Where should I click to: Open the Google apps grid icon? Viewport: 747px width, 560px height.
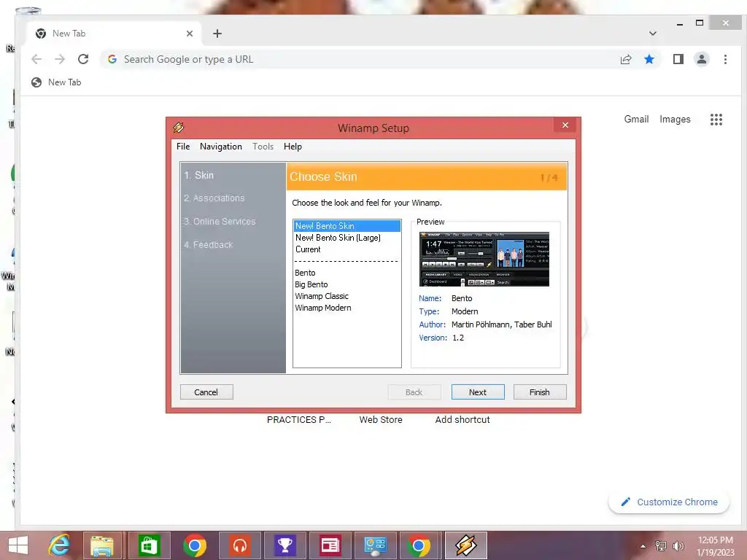tap(716, 120)
